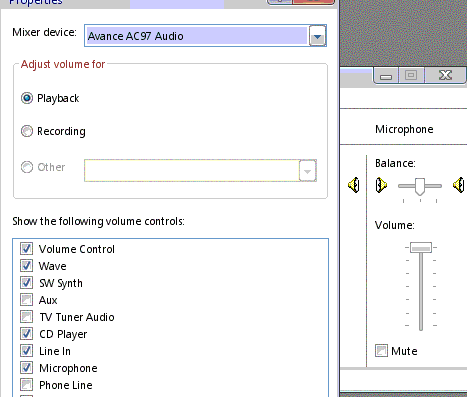
Task: Click the "TV Tuner Audio" list label
Action: coord(77,317)
